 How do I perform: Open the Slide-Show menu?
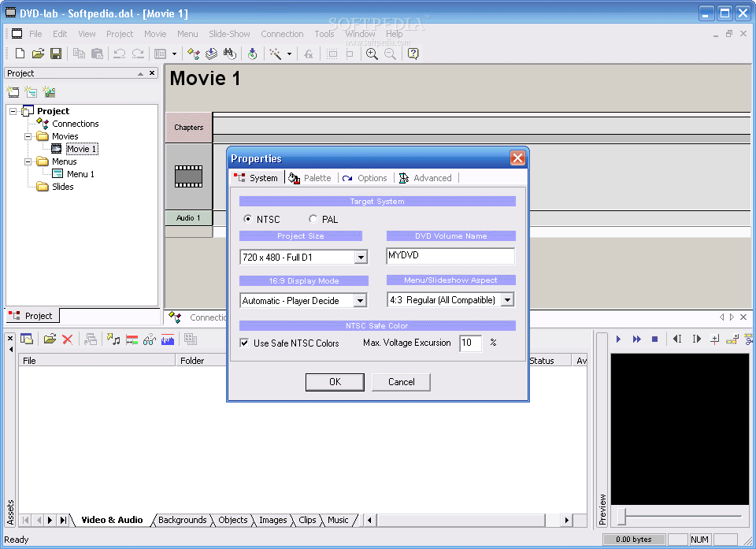(229, 34)
